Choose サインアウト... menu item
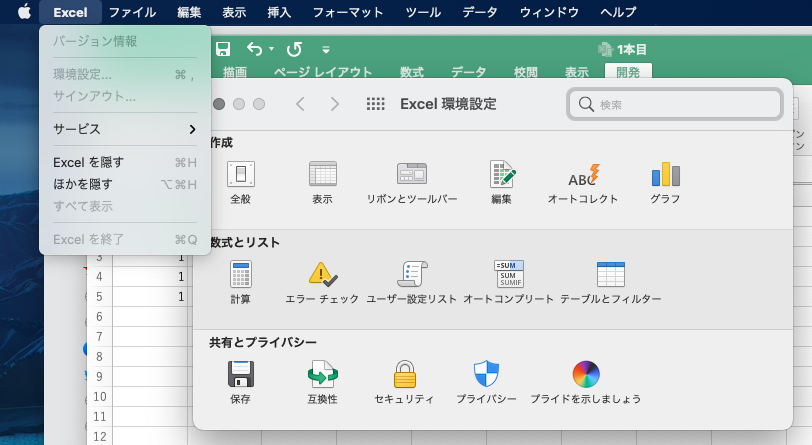This screenshot has width=812, height=445. point(125,96)
